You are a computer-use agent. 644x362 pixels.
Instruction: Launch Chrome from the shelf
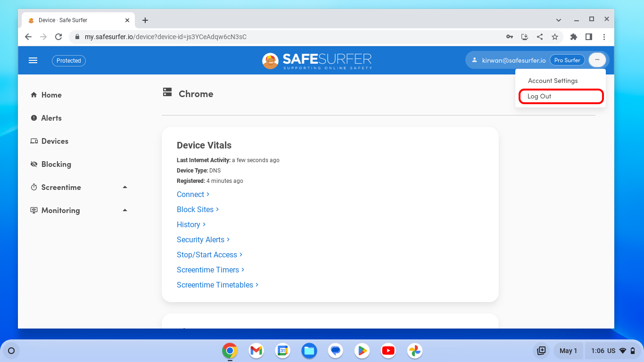tap(230, 351)
